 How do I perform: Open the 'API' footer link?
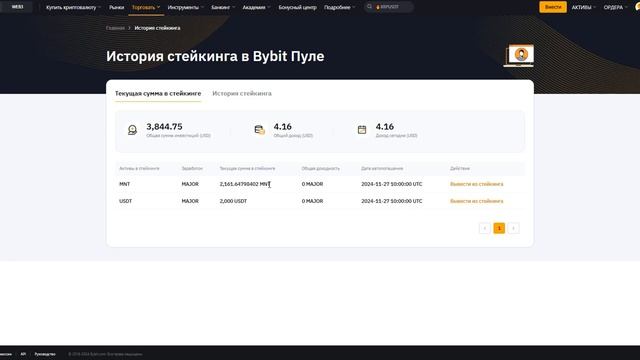pos(23,354)
